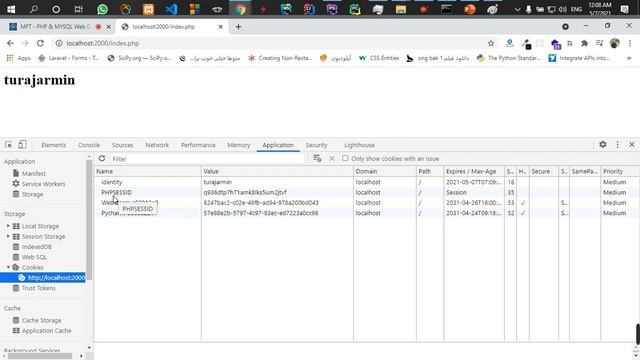
Task: Open CSS Entities bookmark
Action: pyautogui.click(x=379, y=58)
